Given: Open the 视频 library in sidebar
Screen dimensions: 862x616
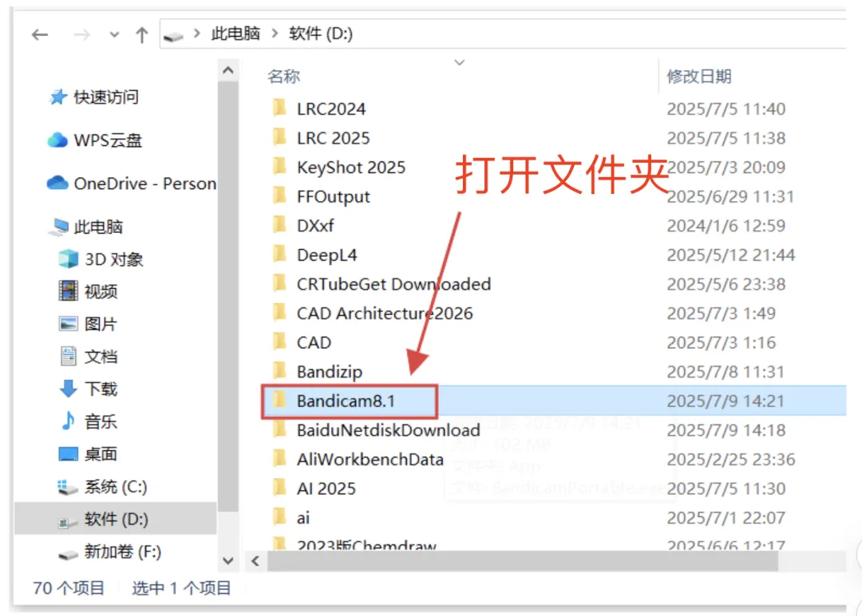Looking at the screenshot, I should click(x=88, y=291).
